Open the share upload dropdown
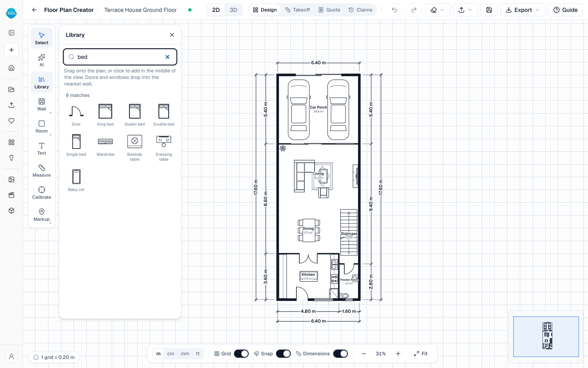The height and width of the screenshot is (368, 588). 465,10
